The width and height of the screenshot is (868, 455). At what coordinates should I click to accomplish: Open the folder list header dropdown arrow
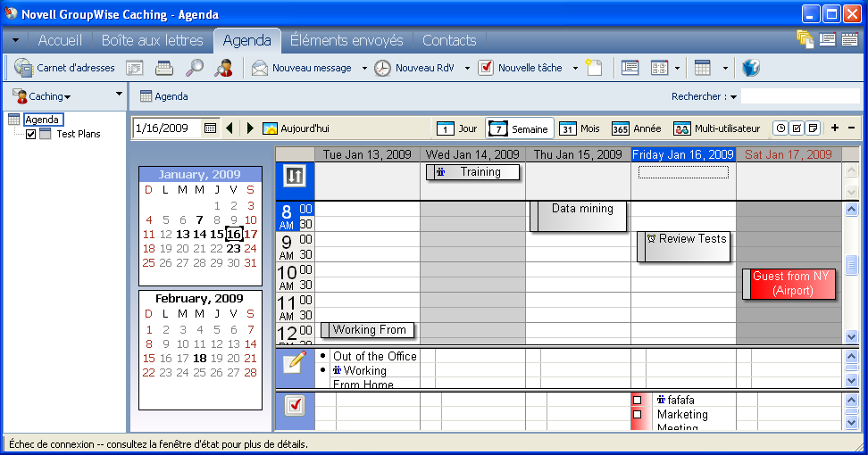[x=119, y=94]
